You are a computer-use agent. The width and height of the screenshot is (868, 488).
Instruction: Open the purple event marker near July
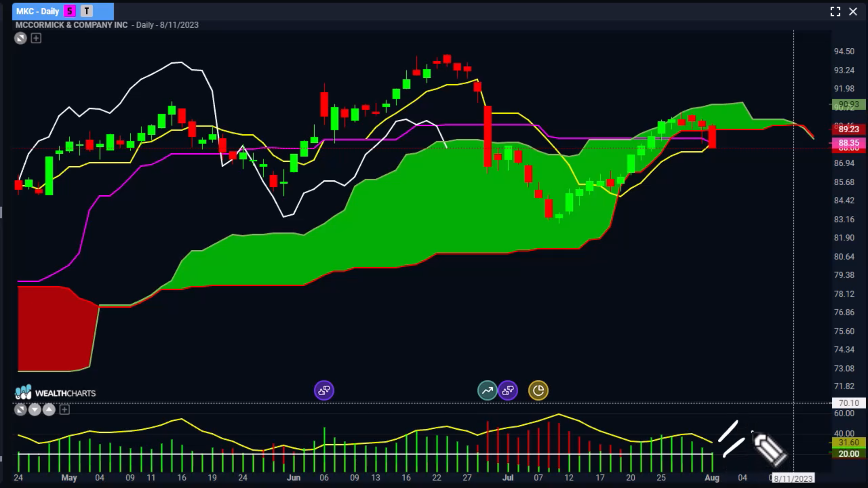(x=508, y=390)
